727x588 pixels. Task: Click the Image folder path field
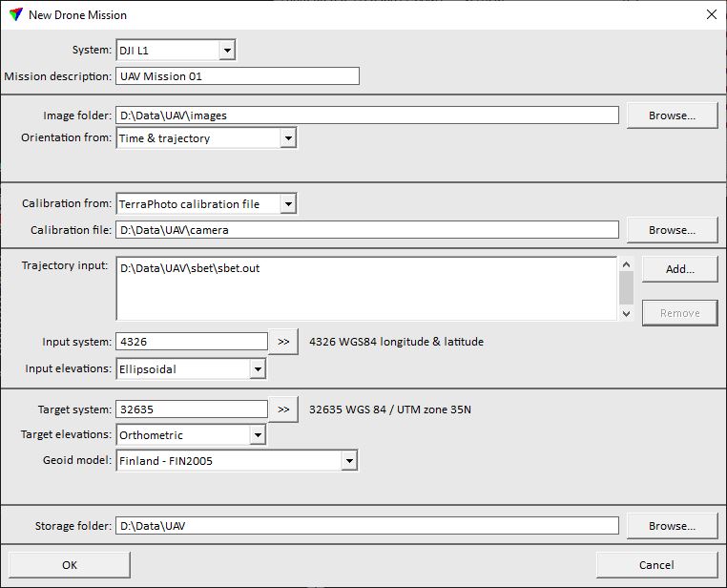tap(366, 115)
